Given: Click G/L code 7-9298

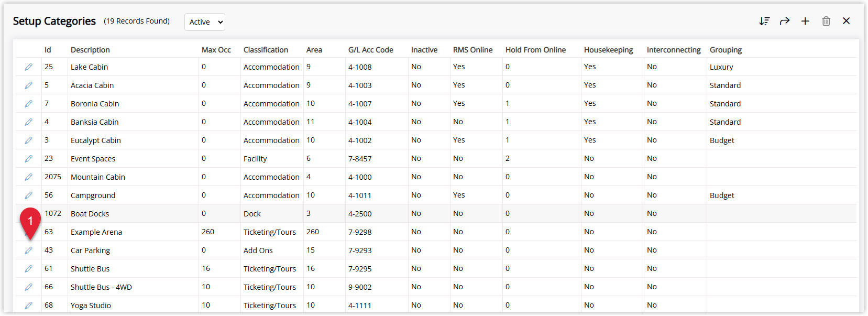Looking at the screenshot, I should 360,232.
